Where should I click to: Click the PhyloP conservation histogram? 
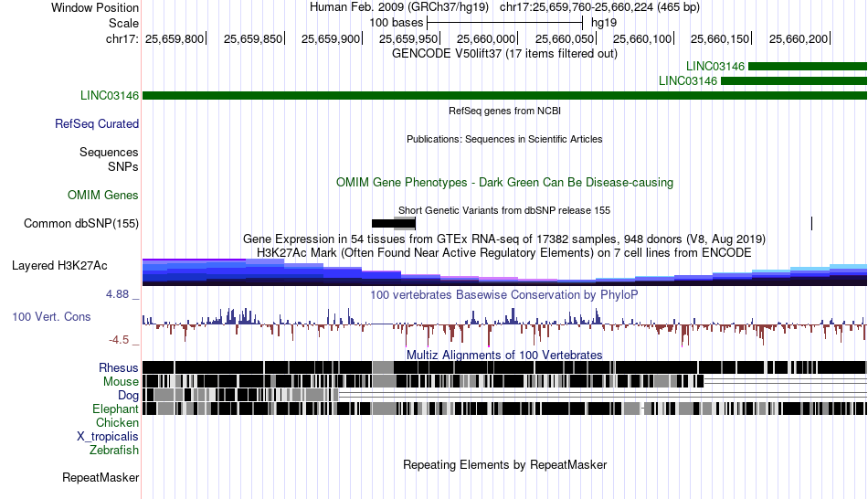click(x=504, y=327)
